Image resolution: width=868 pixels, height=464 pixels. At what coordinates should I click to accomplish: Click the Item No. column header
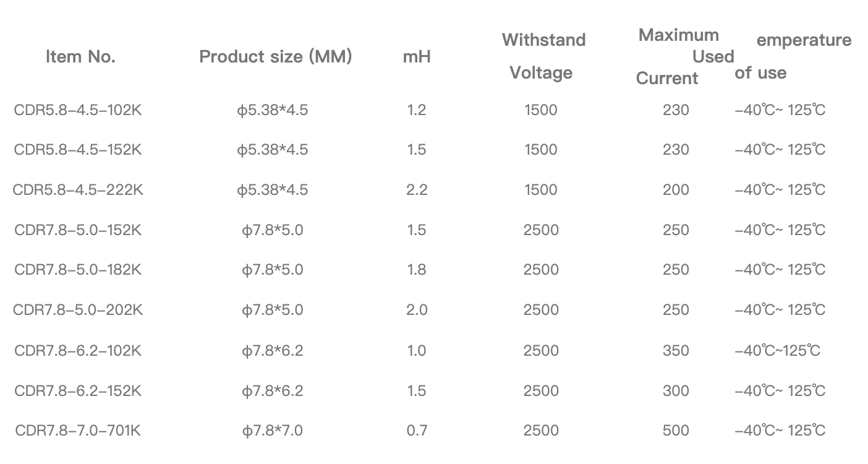click(80, 57)
